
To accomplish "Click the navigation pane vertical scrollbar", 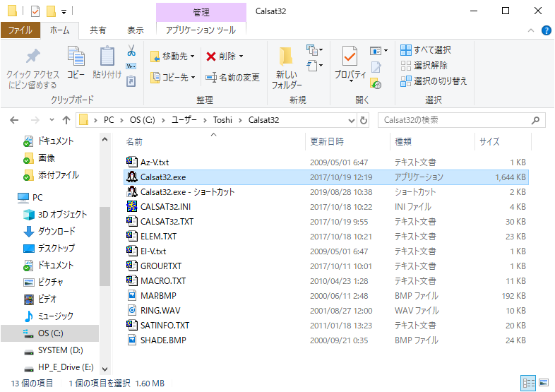I will tap(105, 247).
